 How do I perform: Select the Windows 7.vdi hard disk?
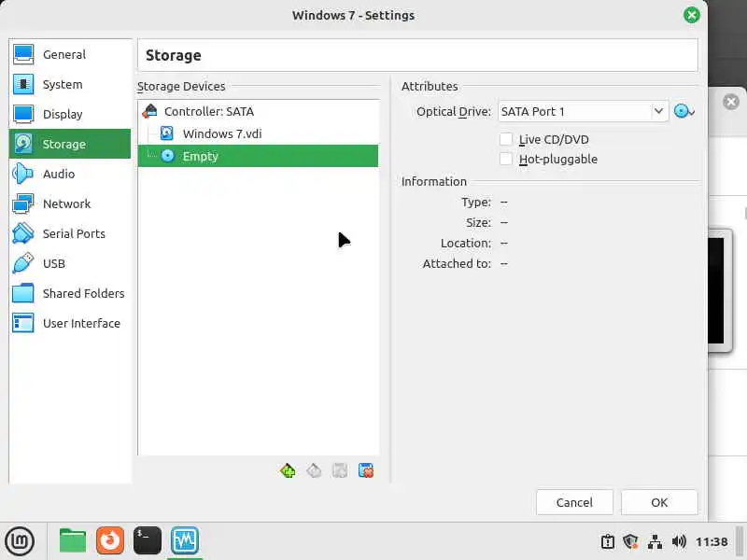tap(258, 133)
